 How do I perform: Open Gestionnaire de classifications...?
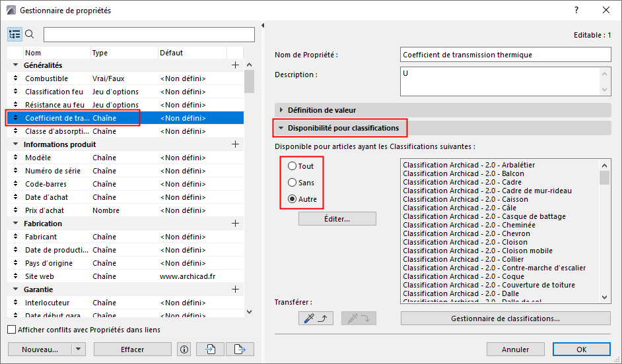(x=505, y=318)
